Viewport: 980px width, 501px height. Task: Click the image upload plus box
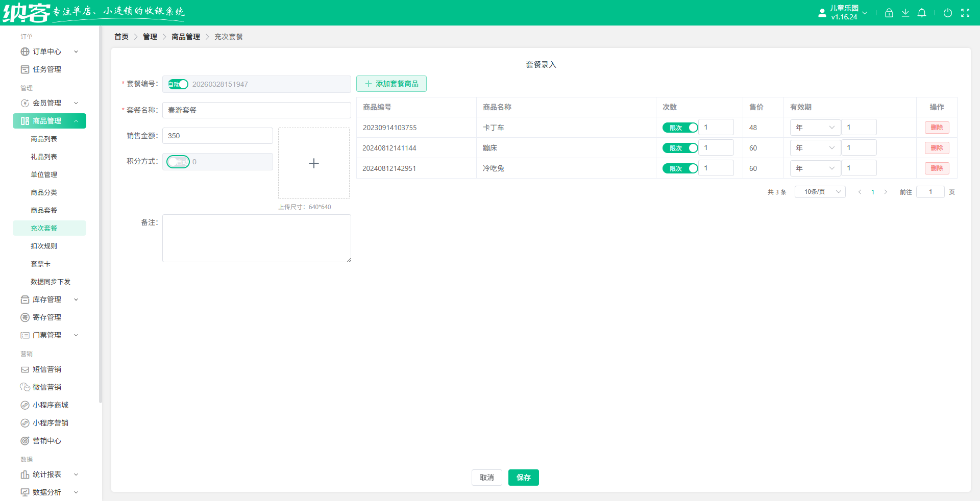pyautogui.click(x=314, y=163)
